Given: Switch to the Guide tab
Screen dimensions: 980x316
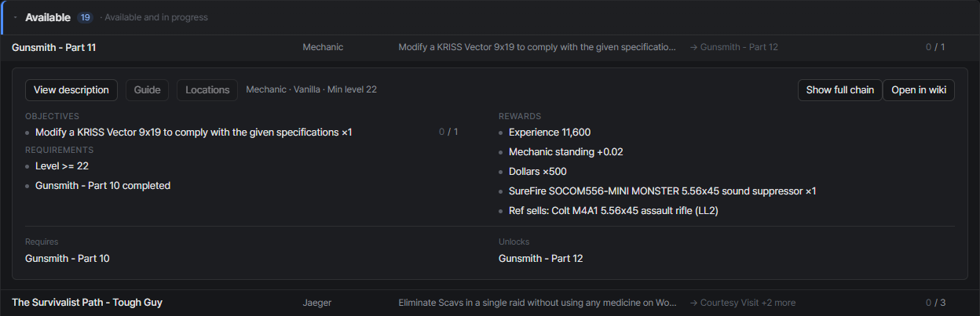Looking at the screenshot, I should tap(147, 90).
